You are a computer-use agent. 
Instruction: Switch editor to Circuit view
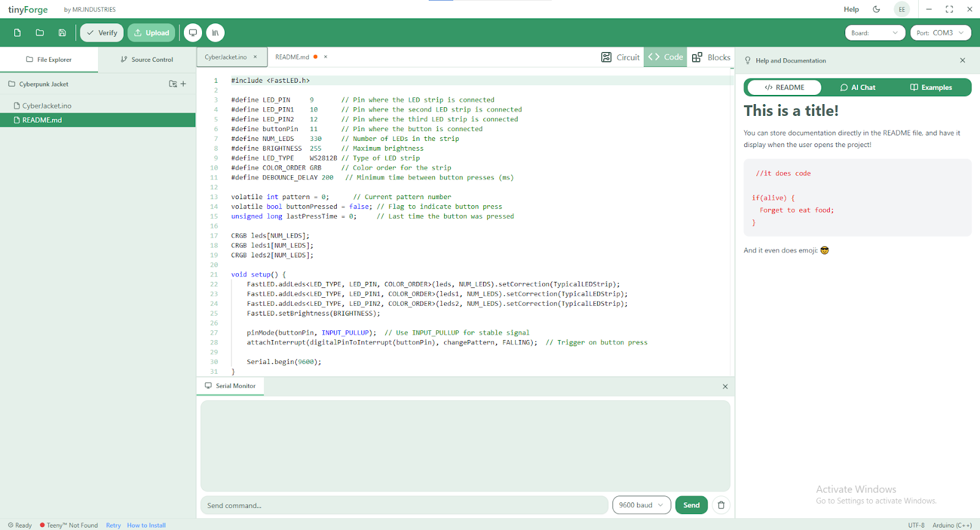coord(620,57)
